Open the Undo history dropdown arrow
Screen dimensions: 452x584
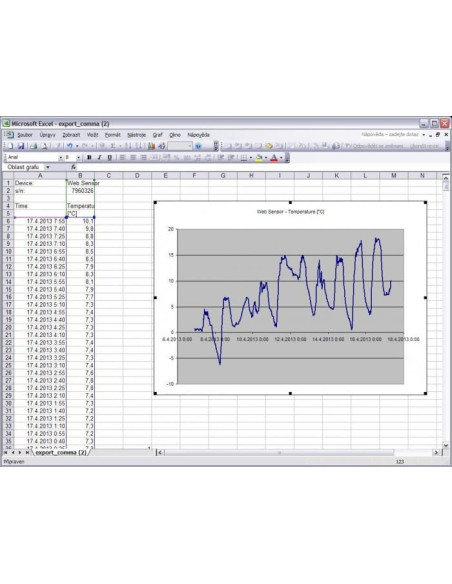point(77,146)
